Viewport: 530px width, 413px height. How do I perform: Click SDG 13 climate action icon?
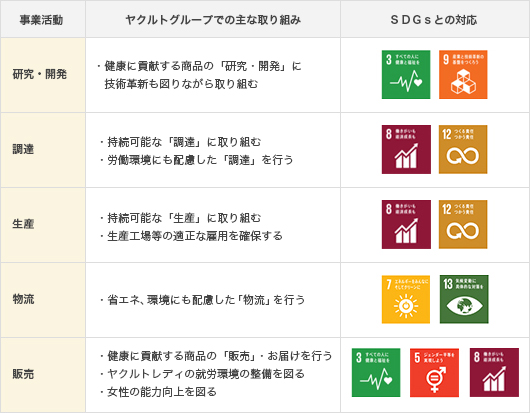pos(464,299)
